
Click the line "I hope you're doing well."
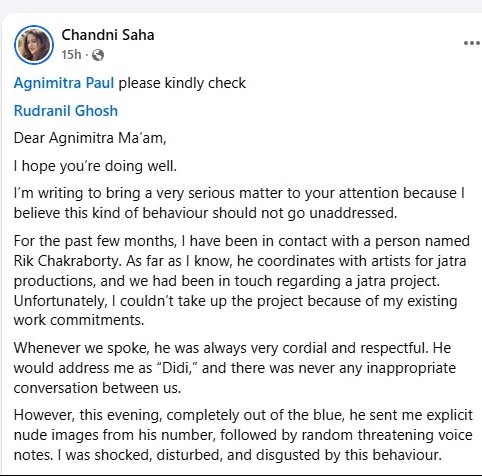pyautogui.click(x=95, y=166)
